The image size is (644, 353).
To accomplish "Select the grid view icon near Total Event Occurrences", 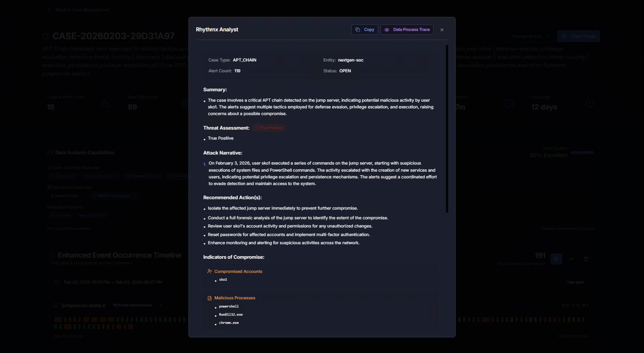I will 556,259.
